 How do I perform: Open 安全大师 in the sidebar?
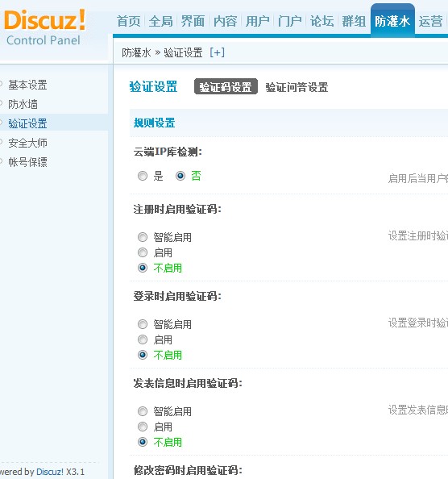27,143
